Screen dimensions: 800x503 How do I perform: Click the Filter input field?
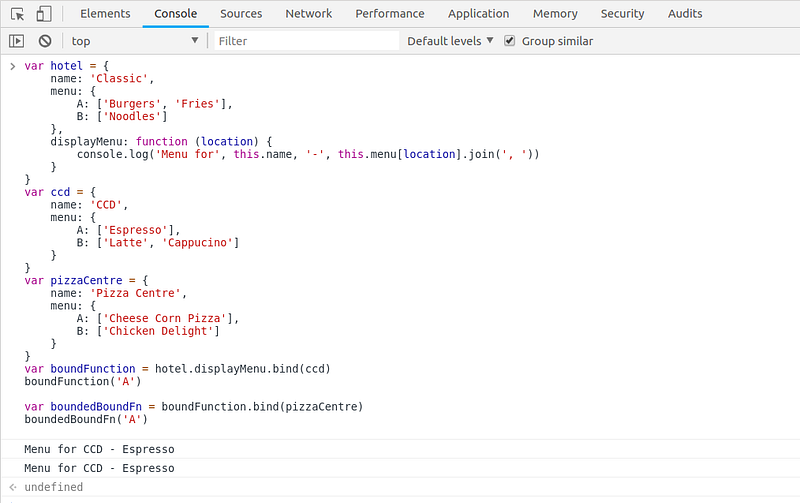point(306,41)
